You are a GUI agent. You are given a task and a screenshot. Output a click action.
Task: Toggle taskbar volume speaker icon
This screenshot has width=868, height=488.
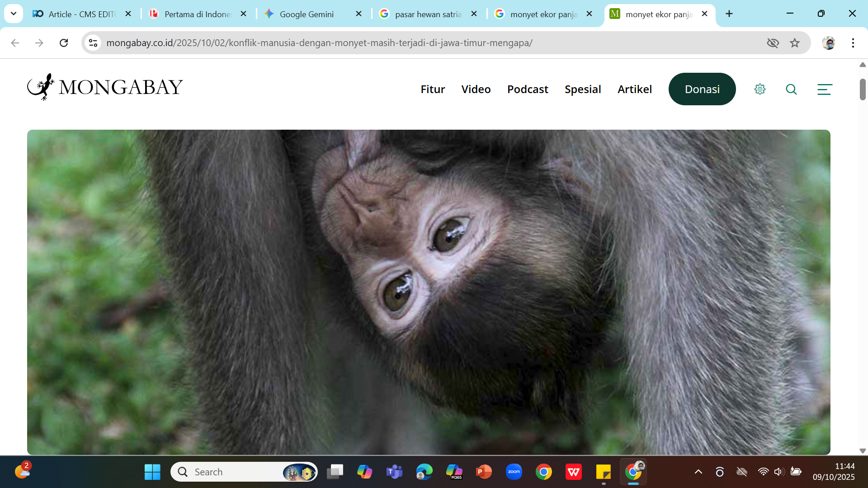tap(778, 472)
